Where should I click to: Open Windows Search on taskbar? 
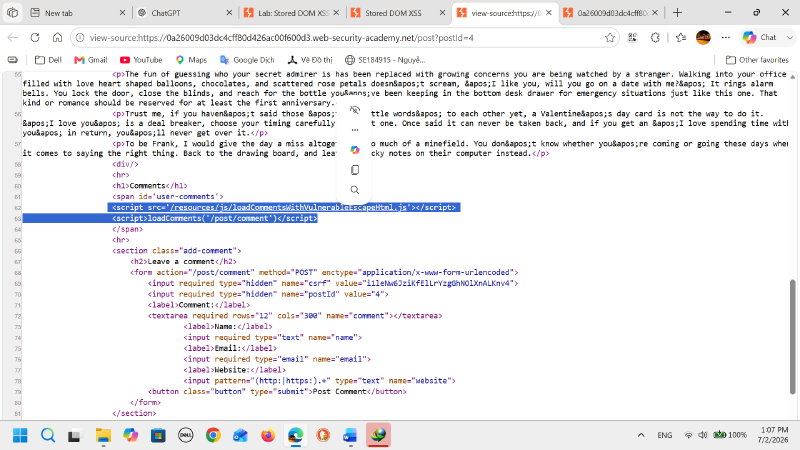[48, 435]
